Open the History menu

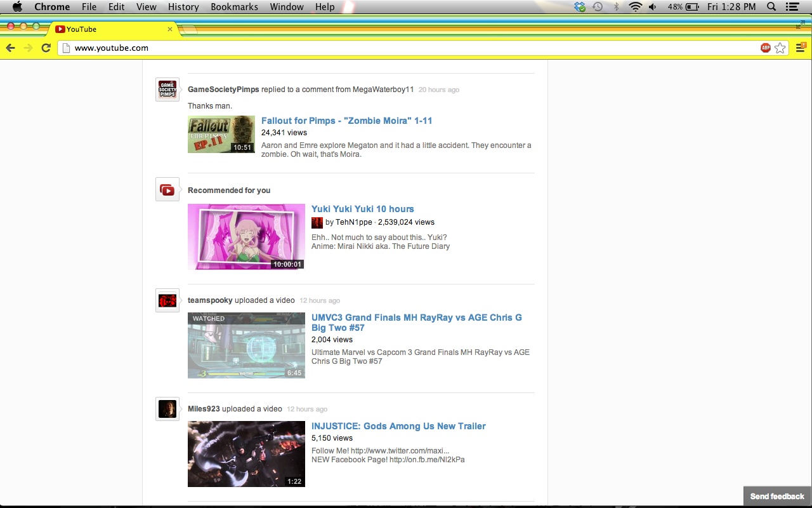click(183, 7)
